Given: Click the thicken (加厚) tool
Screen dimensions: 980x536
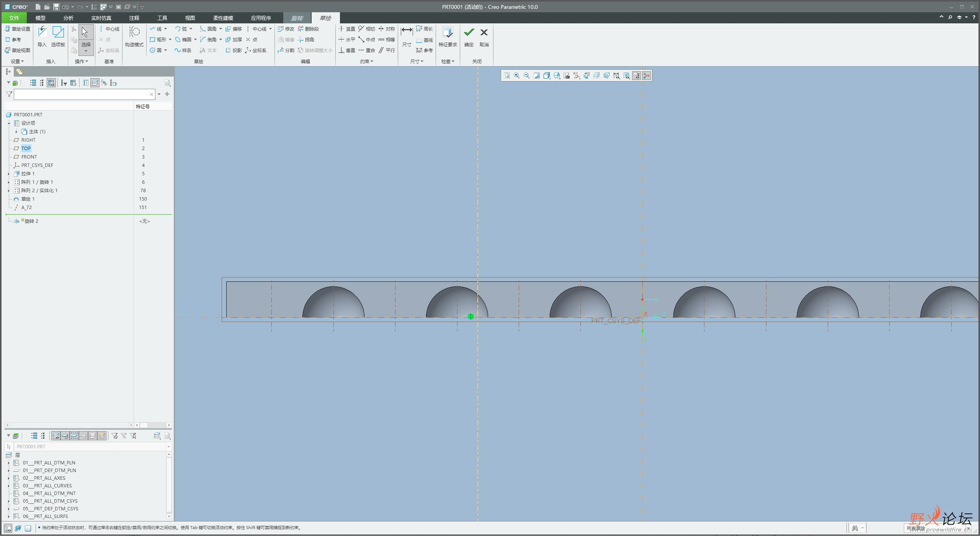Looking at the screenshot, I should click(x=234, y=39).
